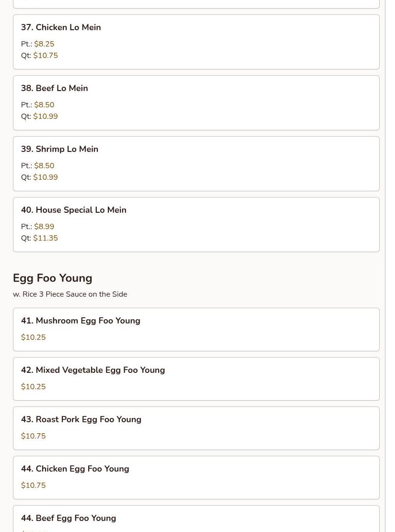Click House Special pint price $8.99
This screenshot has height=532, width=395.
pos(44,227)
